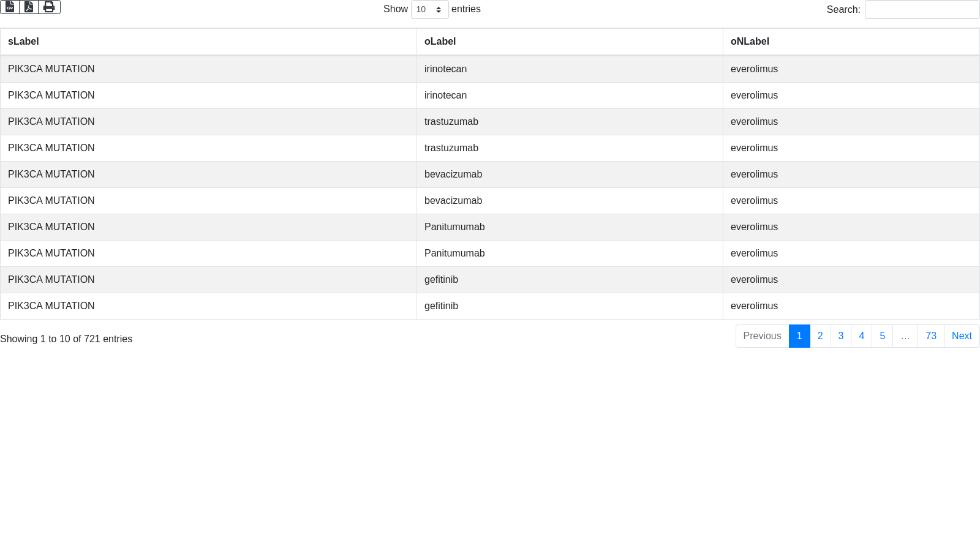Click the last row's gefitinib cell
980x551 pixels.
[441, 306]
